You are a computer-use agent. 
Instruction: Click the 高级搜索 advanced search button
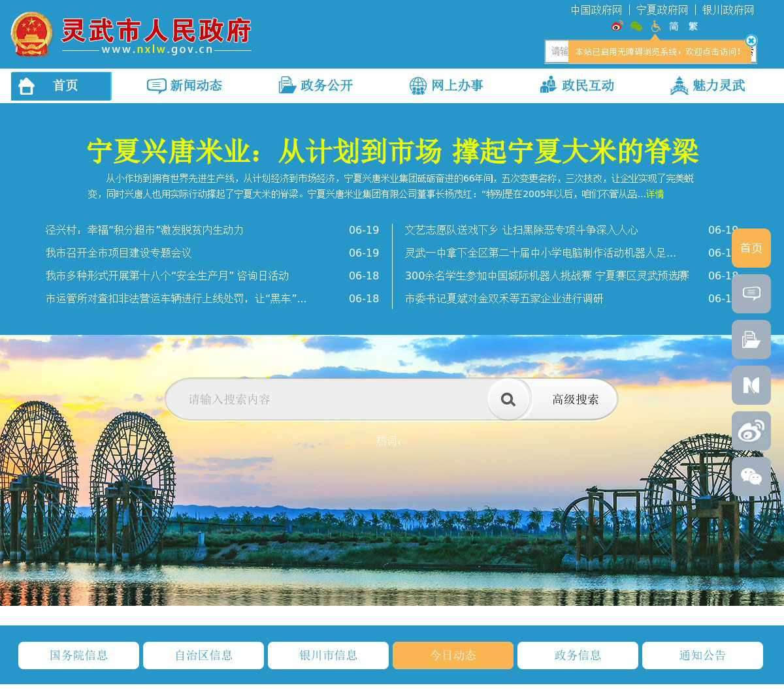click(x=576, y=400)
